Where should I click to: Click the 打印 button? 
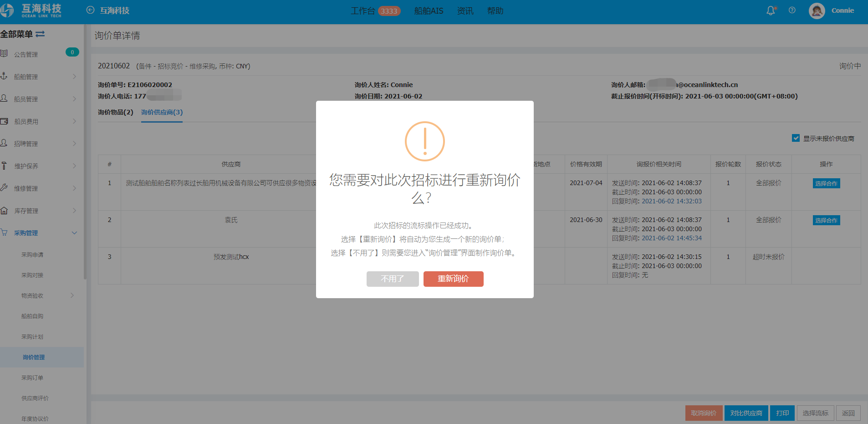tap(782, 413)
